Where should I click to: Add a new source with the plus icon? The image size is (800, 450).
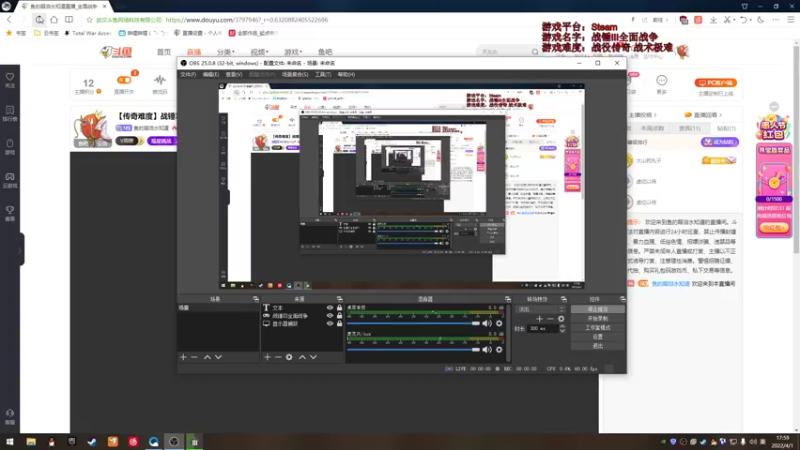[x=267, y=357]
